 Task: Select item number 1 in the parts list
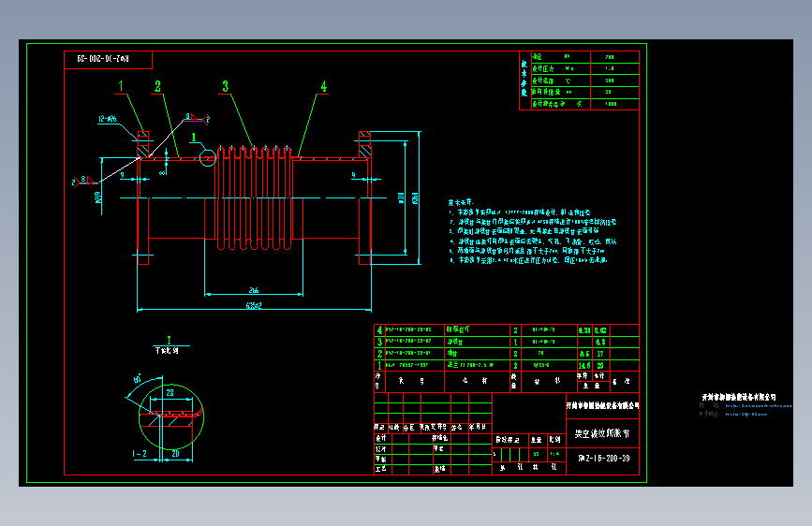coord(379,366)
